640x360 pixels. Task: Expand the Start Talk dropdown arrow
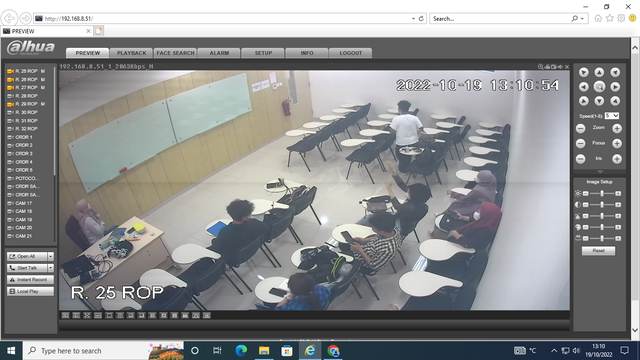[51, 268]
